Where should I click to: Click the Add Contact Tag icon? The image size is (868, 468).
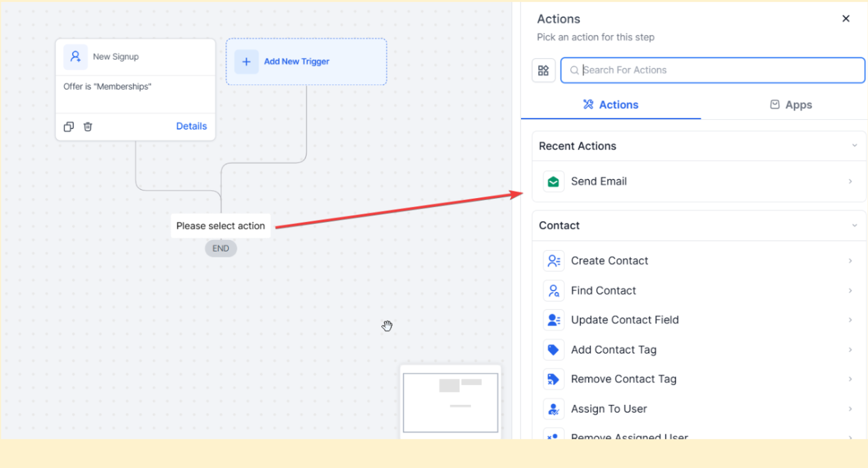pos(553,350)
